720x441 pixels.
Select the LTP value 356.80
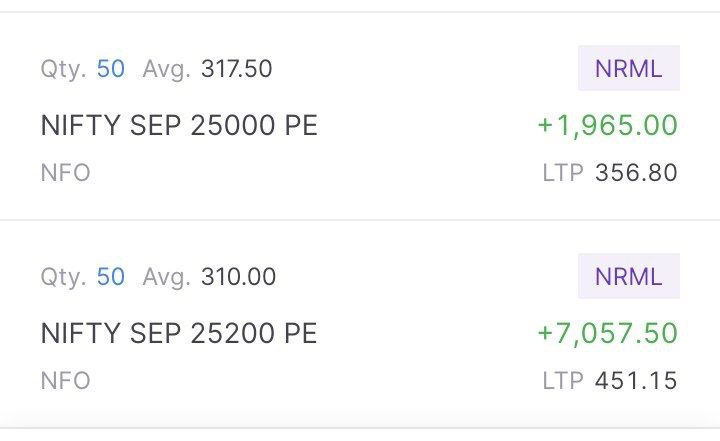(x=636, y=173)
